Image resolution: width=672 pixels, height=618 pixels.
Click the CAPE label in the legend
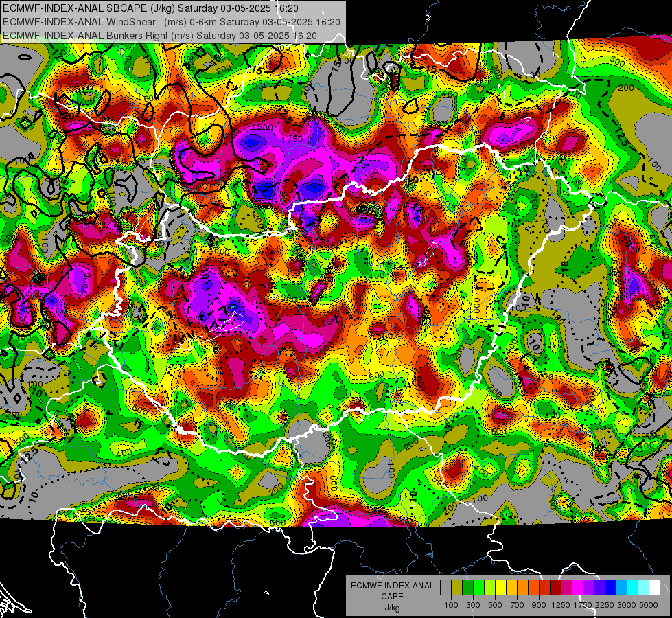click(x=392, y=597)
